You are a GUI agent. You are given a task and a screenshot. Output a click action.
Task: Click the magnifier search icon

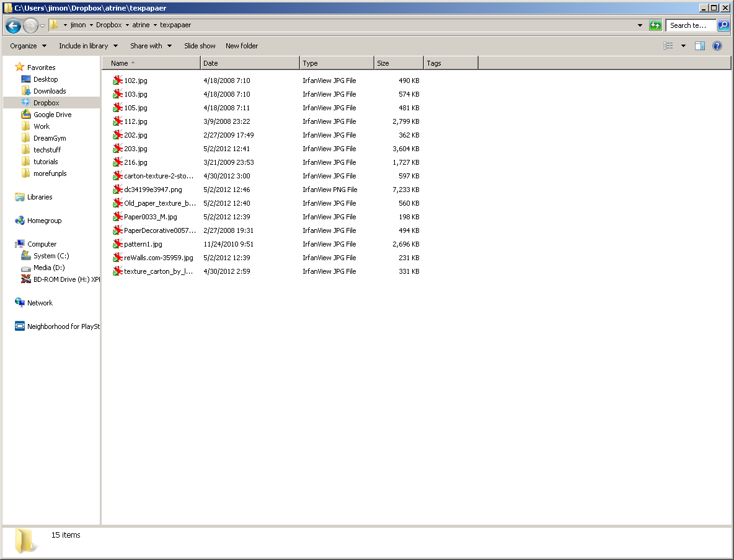[723, 25]
